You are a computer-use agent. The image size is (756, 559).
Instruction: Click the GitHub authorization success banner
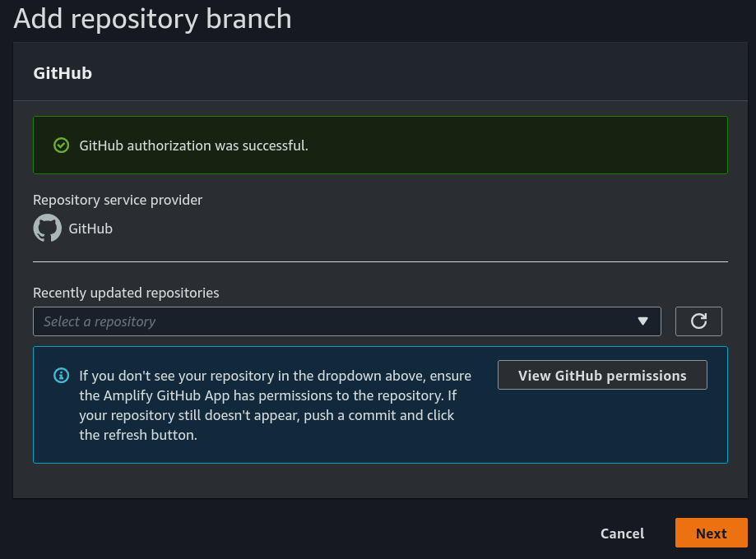click(x=379, y=145)
